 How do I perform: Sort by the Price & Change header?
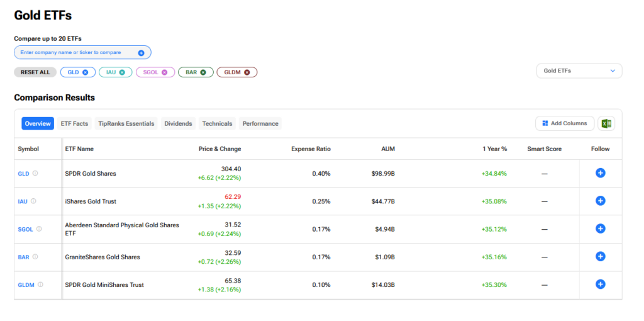pos(219,149)
